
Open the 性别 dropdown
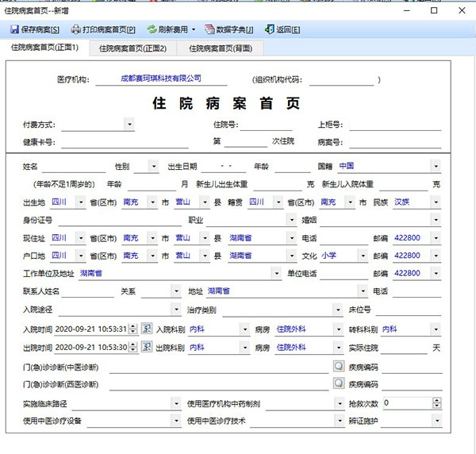pos(154,167)
